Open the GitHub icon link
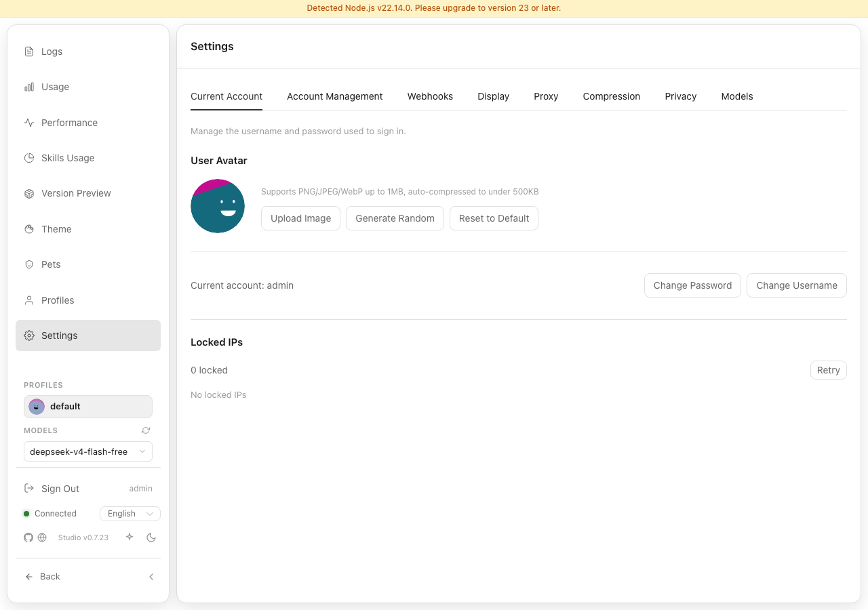 (x=28, y=537)
